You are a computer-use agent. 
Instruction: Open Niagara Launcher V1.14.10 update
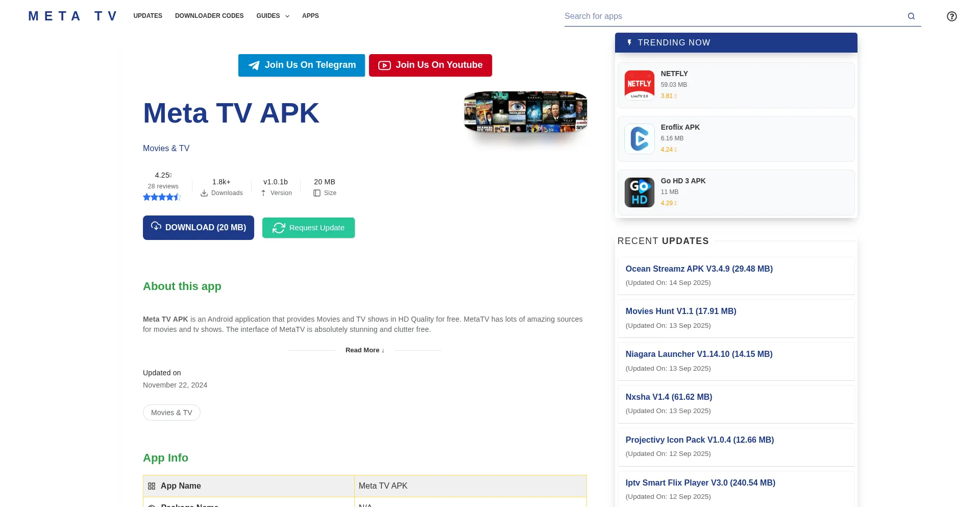[x=699, y=354]
